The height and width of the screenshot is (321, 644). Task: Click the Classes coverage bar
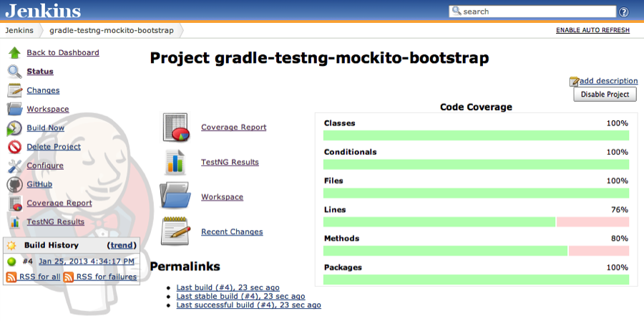point(476,135)
